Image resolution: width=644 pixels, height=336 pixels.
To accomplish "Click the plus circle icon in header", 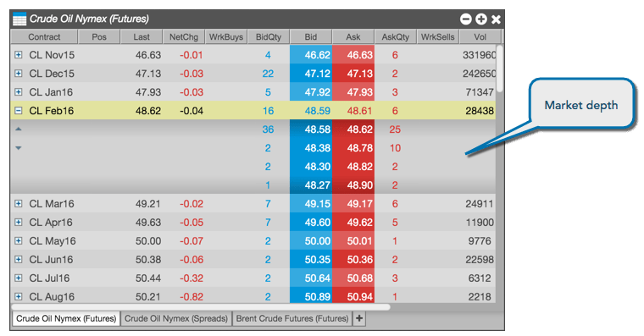I will (481, 19).
